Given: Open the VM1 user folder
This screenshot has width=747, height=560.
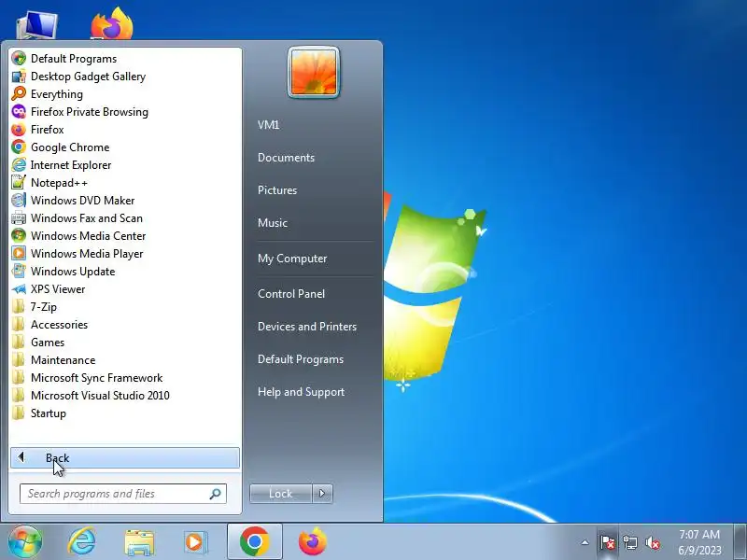Looking at the screenshot, I should tap(268, 125).
